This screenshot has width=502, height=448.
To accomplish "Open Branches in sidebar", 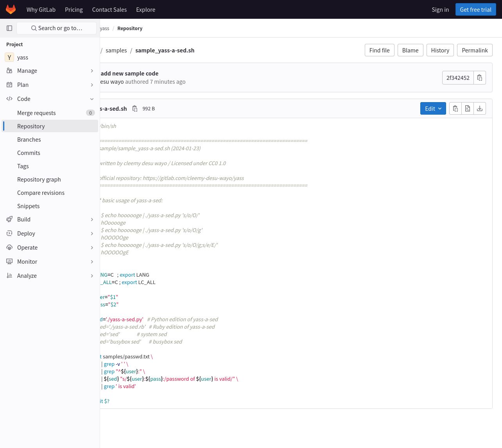I will tap(50, 140).
